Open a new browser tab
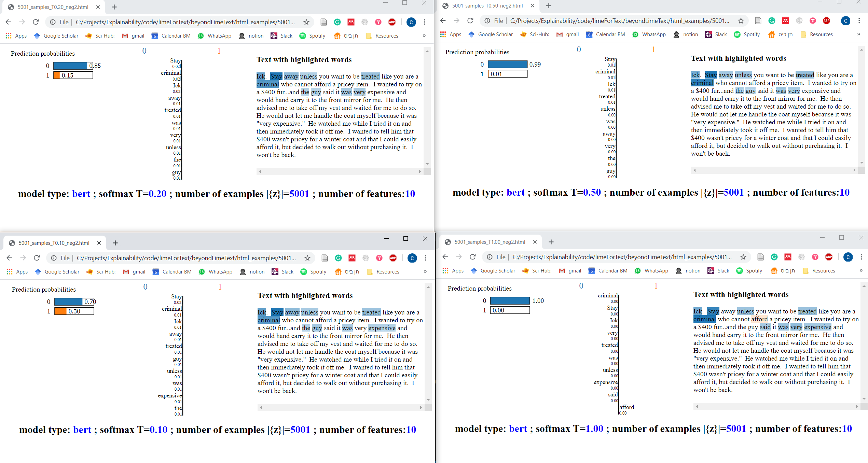Viewport: 868px width, 463px height. click(x=114, y=7)
